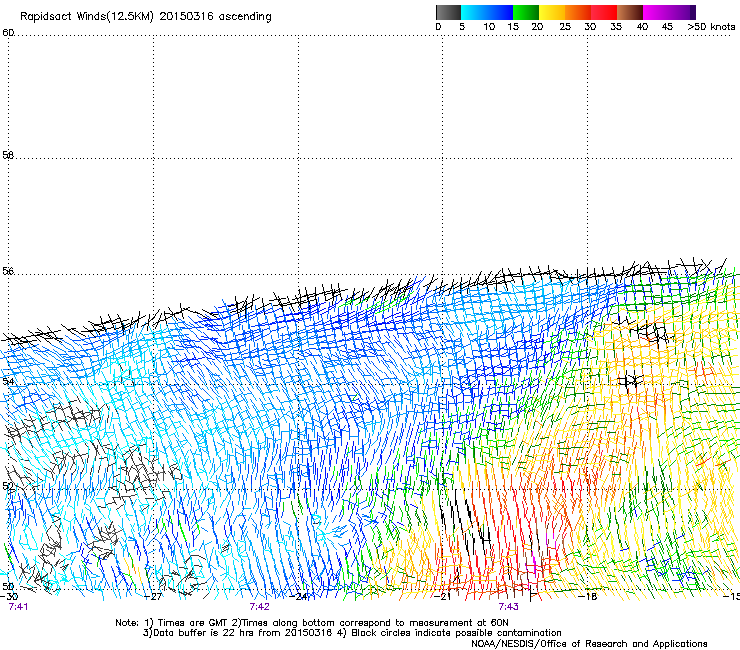Click the gray 0-5 knots color segment
The width and height of the screenshot is (740, 650).
point(448,12)
